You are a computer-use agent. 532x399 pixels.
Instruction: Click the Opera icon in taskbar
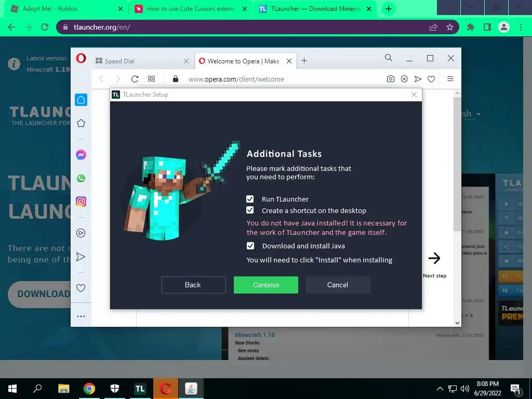click(x=166, y=389)
